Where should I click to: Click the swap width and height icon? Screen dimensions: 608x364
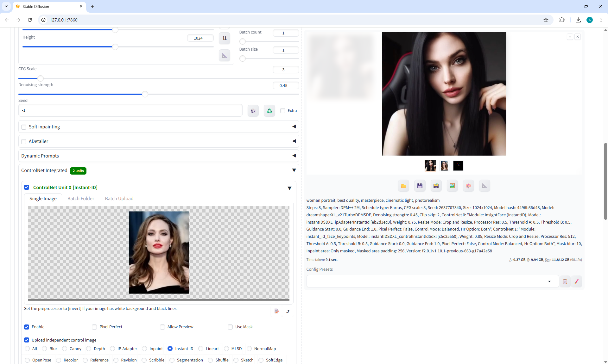click(x=225, y=38)
